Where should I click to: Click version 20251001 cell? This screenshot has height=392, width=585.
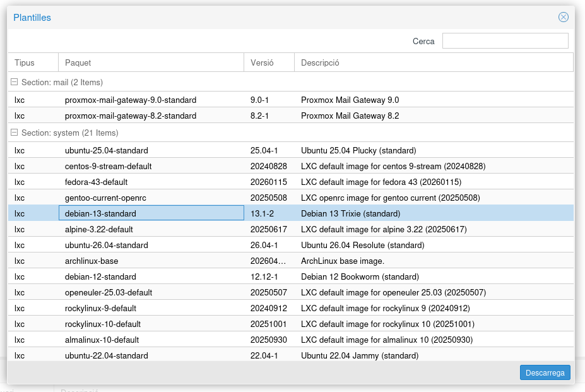269,324
